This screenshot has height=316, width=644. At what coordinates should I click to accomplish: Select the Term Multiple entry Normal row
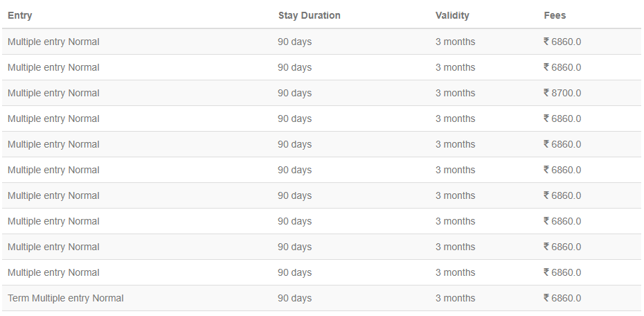point(321,299)
